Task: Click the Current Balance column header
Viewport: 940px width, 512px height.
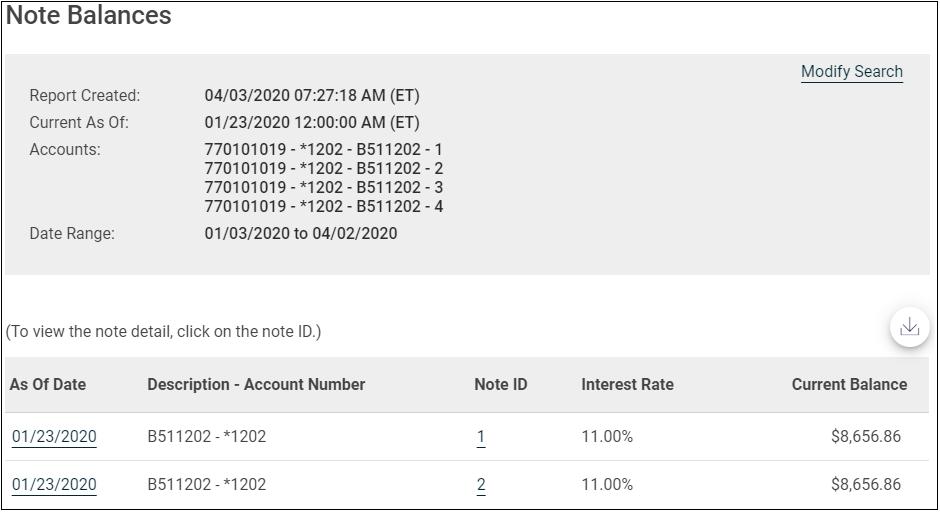Action: pos(849,384)
